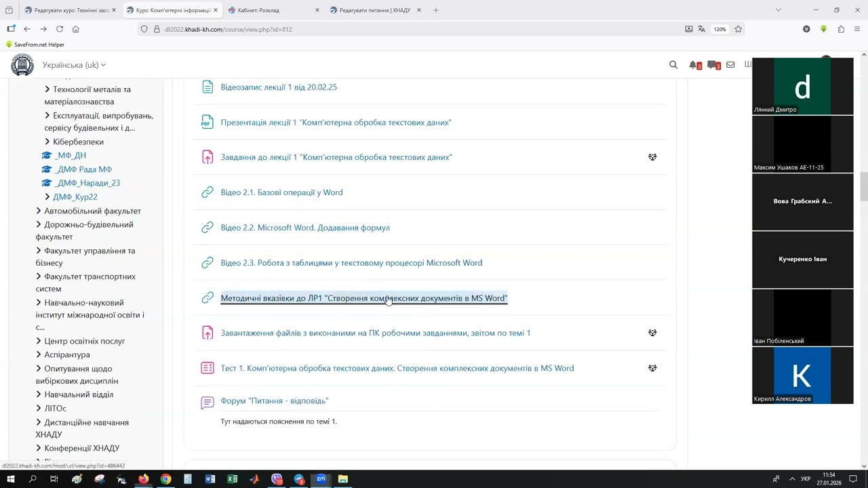Screen dimensions: 868x488
Task: Open Microsoft Excel from the taskbar
Action: 232,479
